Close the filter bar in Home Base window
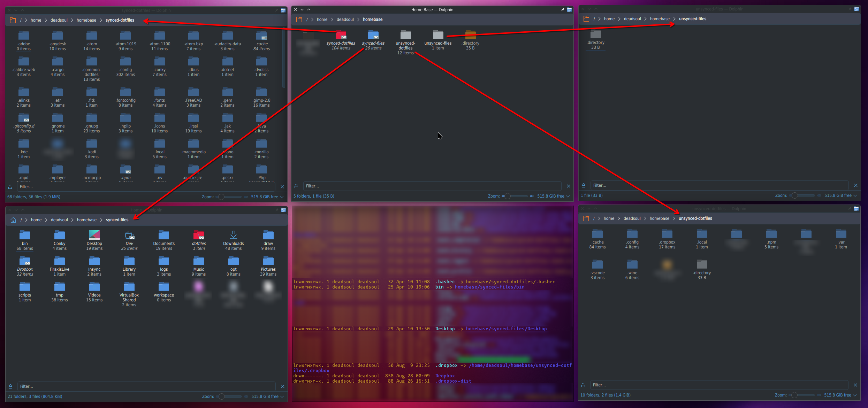The image size is (868, 408). (569, 186)
